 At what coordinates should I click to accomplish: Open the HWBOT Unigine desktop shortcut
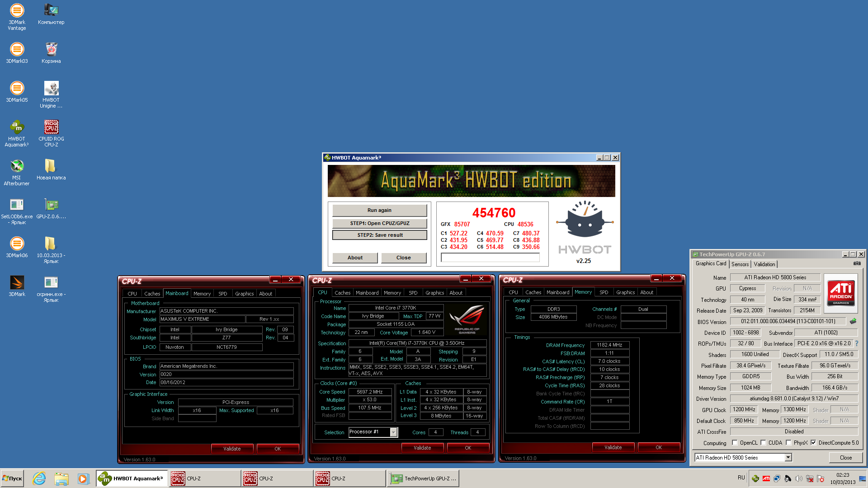(x=51, y=94)
